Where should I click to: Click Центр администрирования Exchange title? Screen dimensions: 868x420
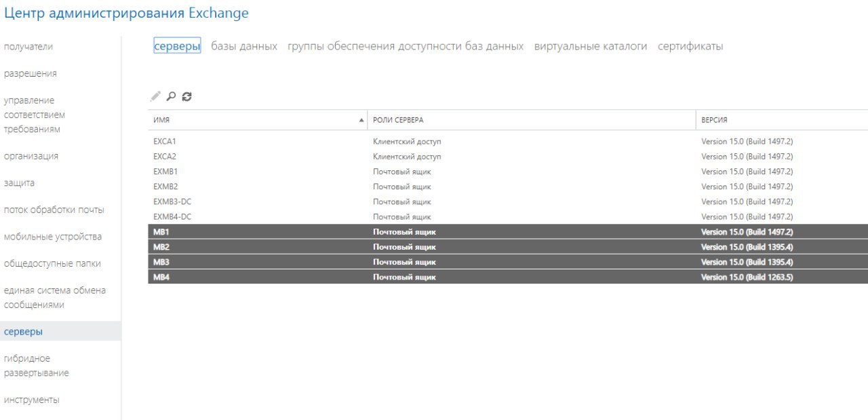(x=126, y=13)
